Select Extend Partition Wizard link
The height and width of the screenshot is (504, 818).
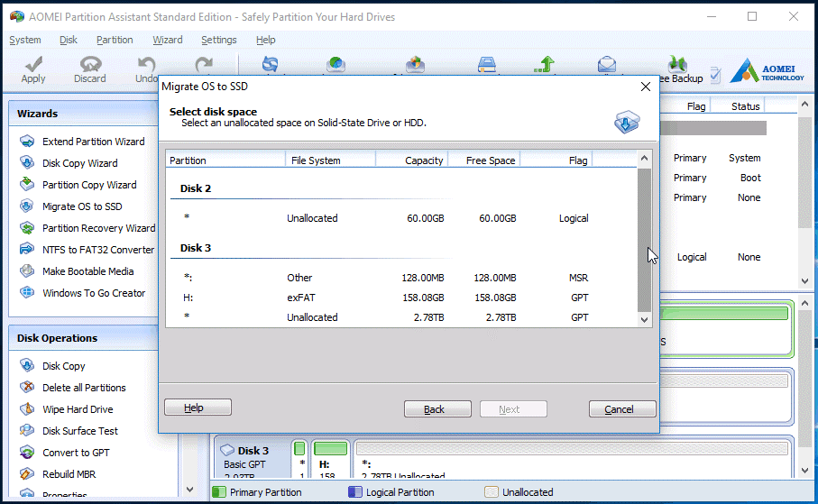point(94,142)
